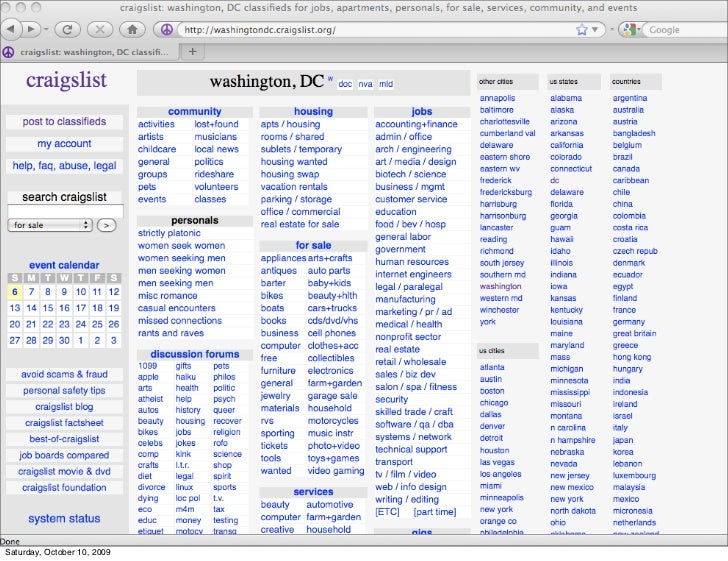
Task: Go to las vegas in us cities
Action: (x=497, y=462)
